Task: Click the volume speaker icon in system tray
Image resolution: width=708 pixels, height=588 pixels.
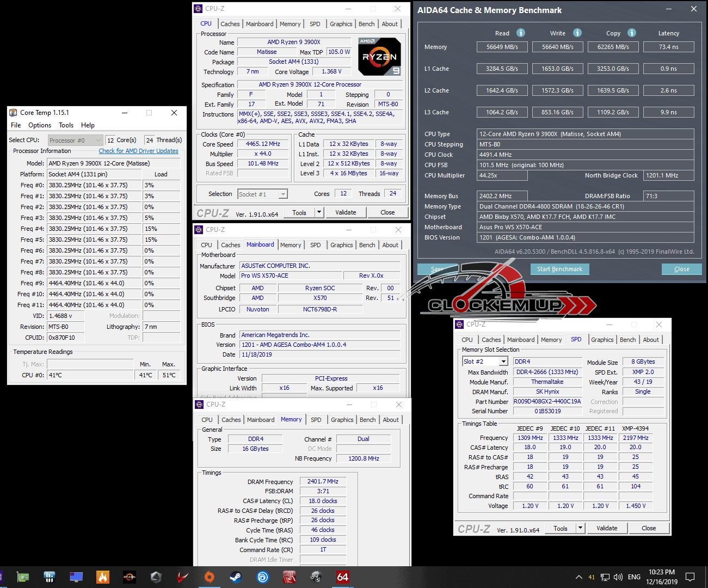Action: click(x=618, y=577)
